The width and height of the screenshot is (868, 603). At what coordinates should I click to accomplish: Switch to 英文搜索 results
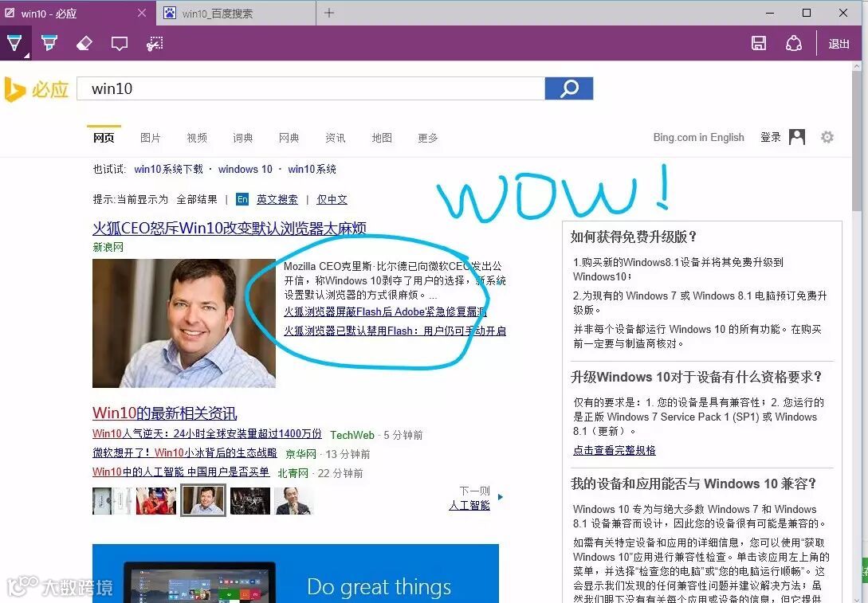[277, 199]
